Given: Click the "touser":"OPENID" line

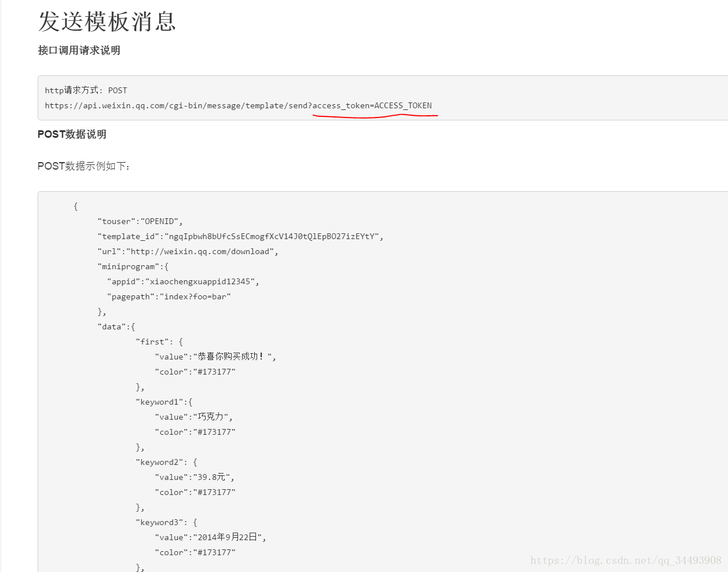Looking at the screenshot, I should tap(140, 221).
